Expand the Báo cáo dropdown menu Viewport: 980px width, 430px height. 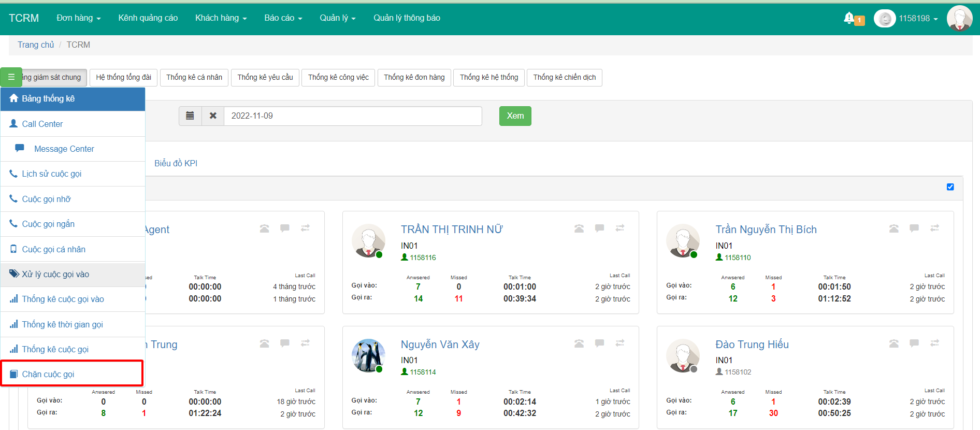coord(283,18)
